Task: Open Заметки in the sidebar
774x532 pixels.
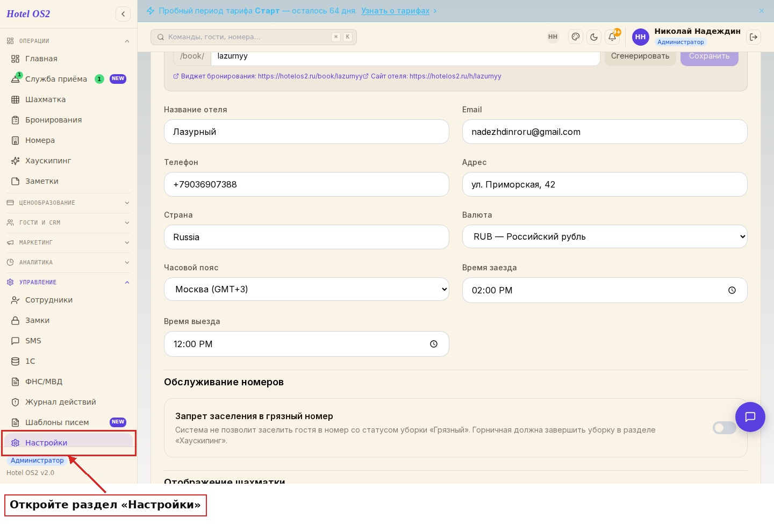Action: click(69, 181)
